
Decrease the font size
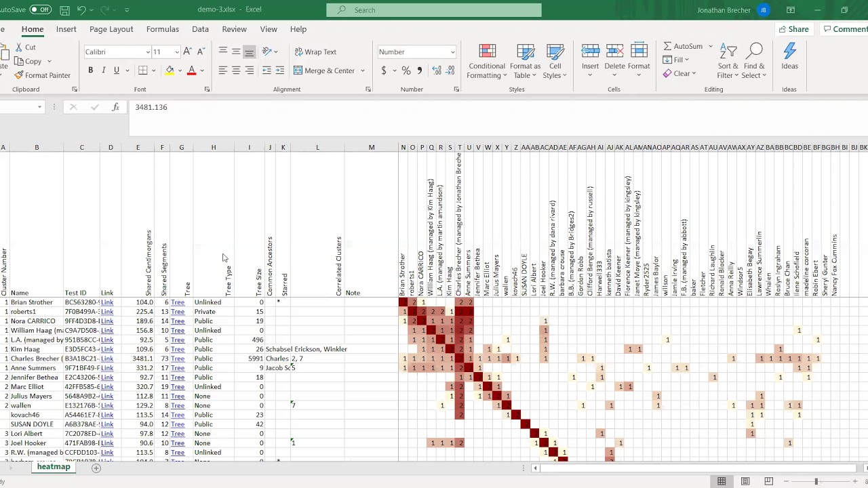(x=201, y=52)
